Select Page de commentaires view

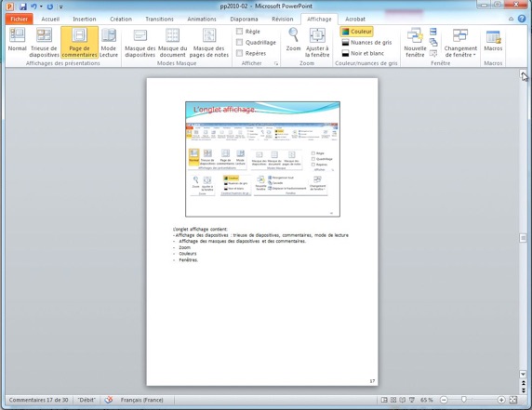click(x=79, y=42)
